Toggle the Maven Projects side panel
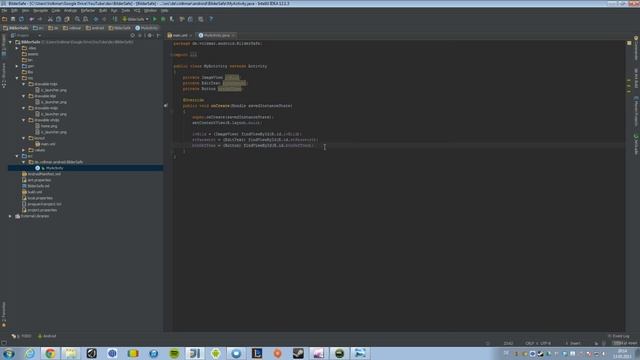This screenshot has height=360, width=640. (636, 111)
